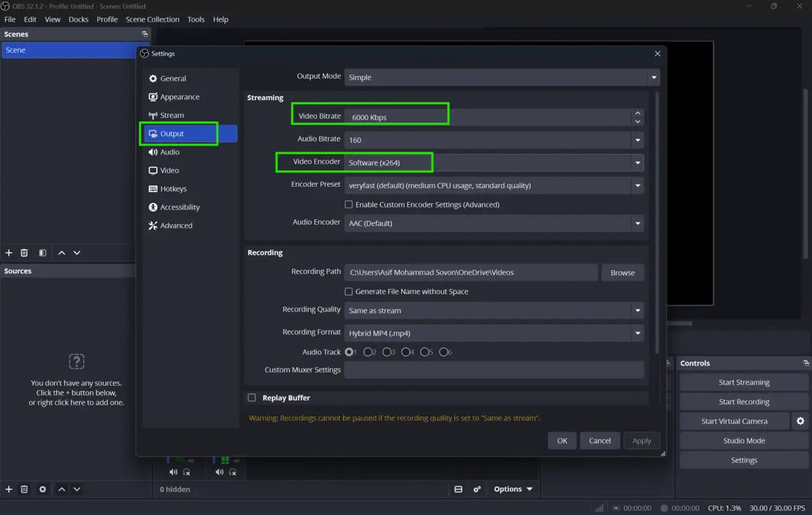The height and width of the screenshot is (515, 812).
Task: Click Start Recording in Controls
Action: coord(744,402)
